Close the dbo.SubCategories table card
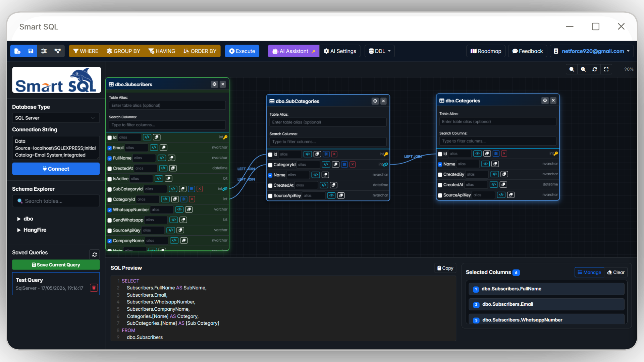Image resolution: width=644 pixels, height=362 pixels. pos(383,101)
